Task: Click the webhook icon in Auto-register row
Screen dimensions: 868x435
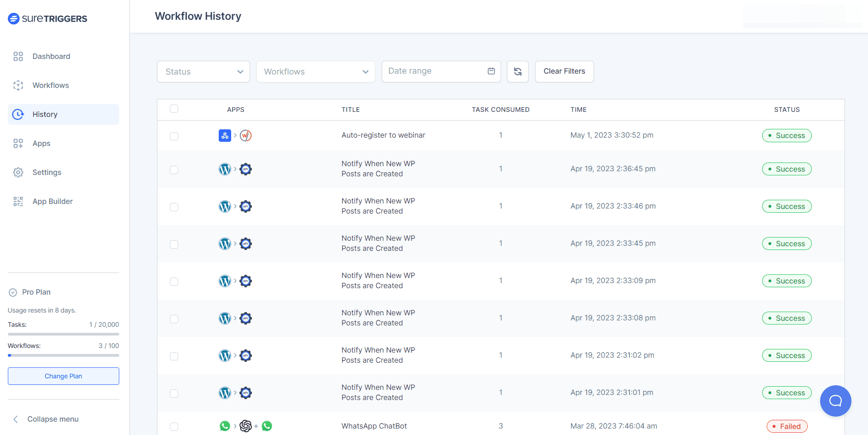Action: click(225, 135)
